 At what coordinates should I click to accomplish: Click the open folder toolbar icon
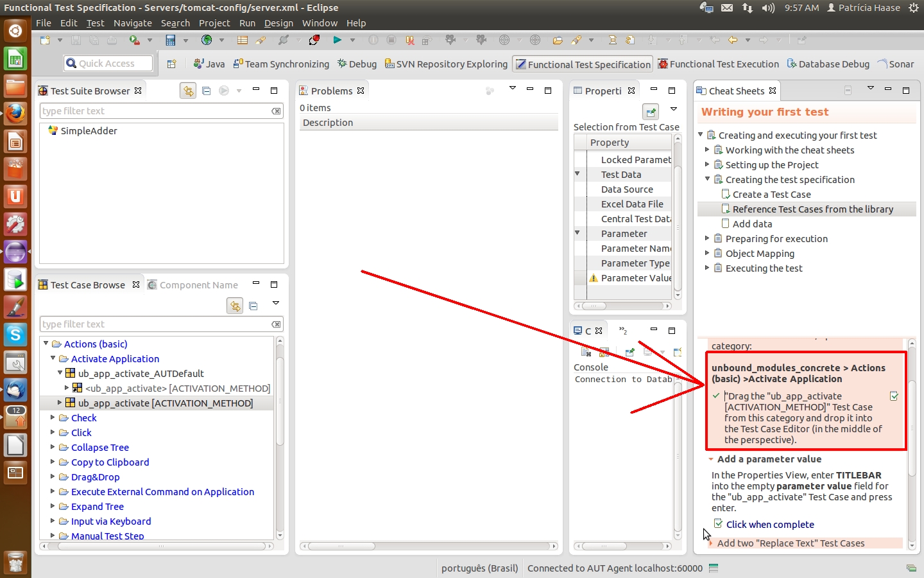[557, 40]
